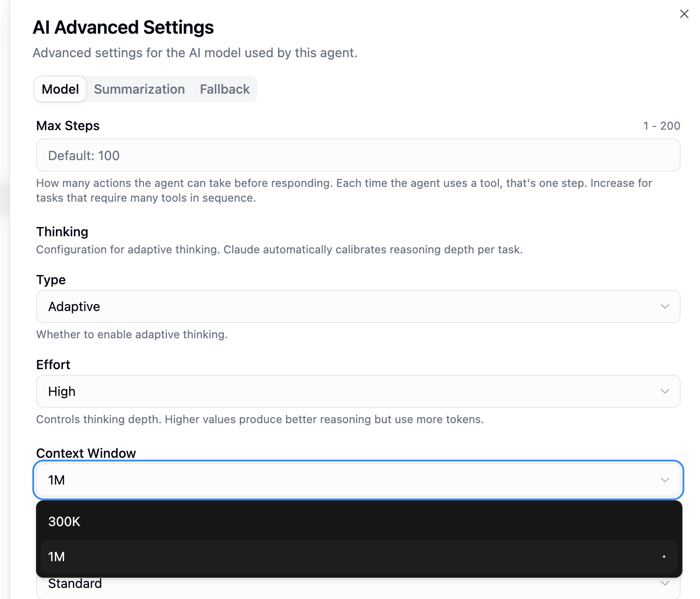700x599 pixels.
Task: Click the chevron in the Standard dropdown
Action: pos(664,583)
